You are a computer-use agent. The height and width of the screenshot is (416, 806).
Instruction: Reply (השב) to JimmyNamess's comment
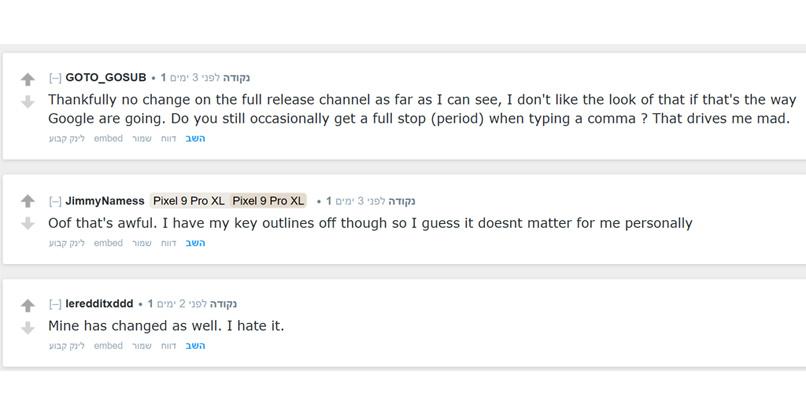point(195,243)
